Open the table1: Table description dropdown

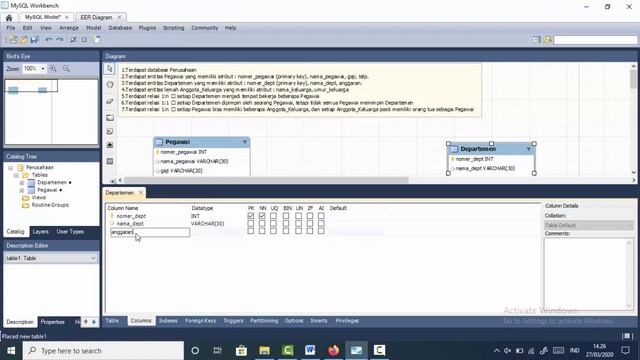coord(93,258)
